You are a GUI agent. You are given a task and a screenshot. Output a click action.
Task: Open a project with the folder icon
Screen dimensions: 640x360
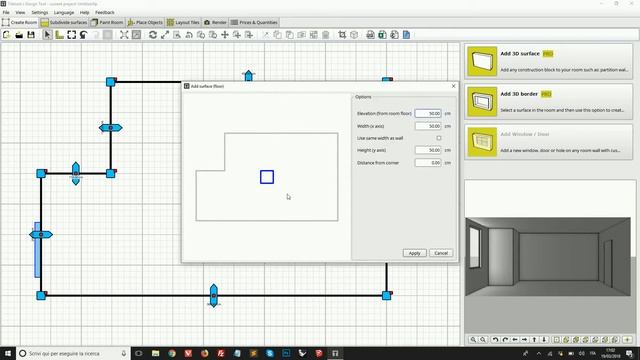(19, 35)
